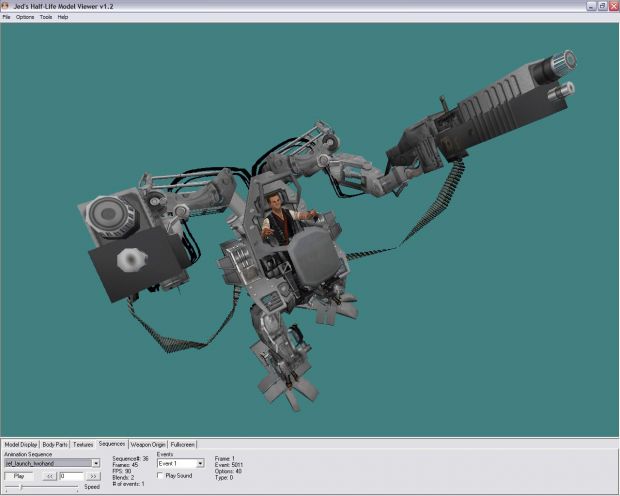The height and width of the screenshot is (496, 620).
Task: Switch to the Weapon Origin tab
Action: 148,445
